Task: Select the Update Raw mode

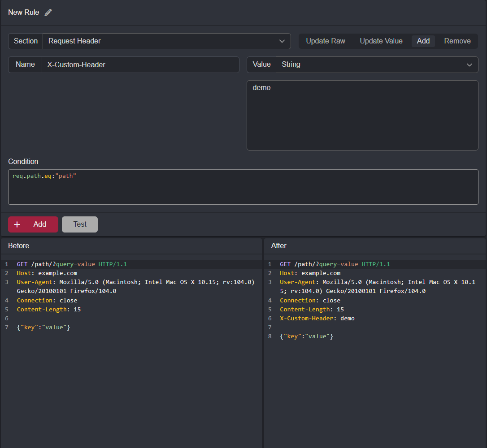Action: pyautogui.click(x=326, y=41)
